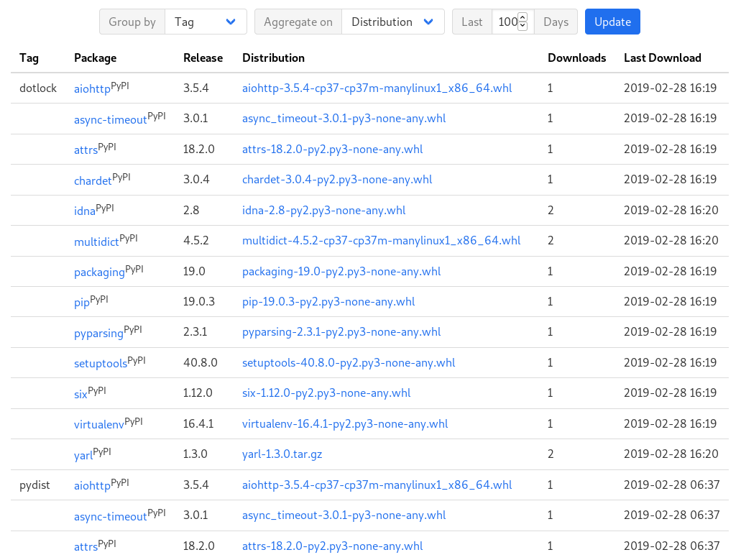Click the days number input field
The height and width of the screenshot is (560, 741).
pos(508,22)
